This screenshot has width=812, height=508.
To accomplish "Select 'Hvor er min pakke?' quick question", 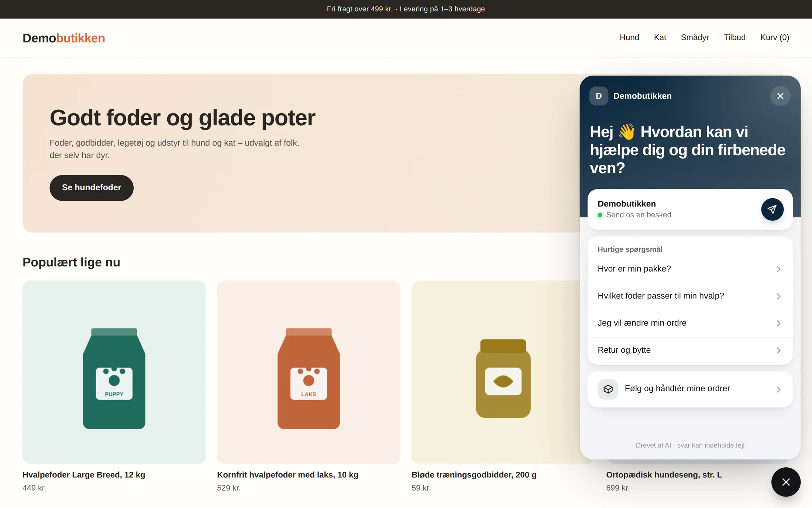I will [690, 269].
